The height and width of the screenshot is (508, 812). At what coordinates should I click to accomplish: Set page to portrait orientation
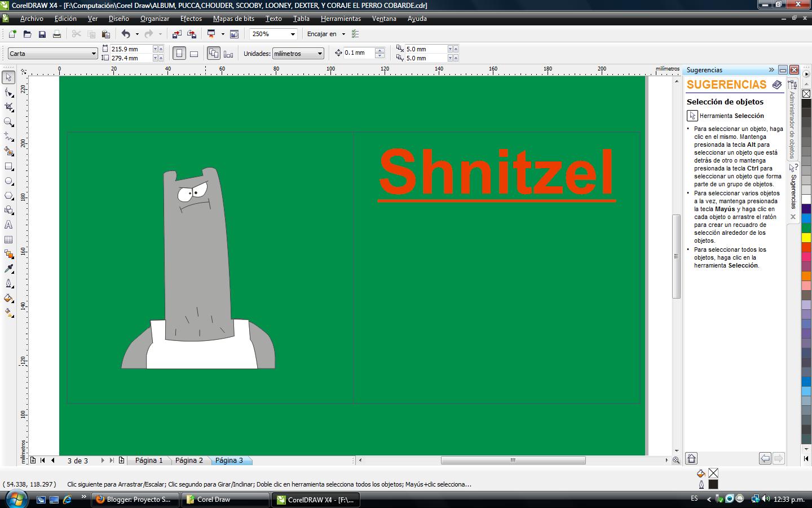pyautogui.click(x=179, y=53)
